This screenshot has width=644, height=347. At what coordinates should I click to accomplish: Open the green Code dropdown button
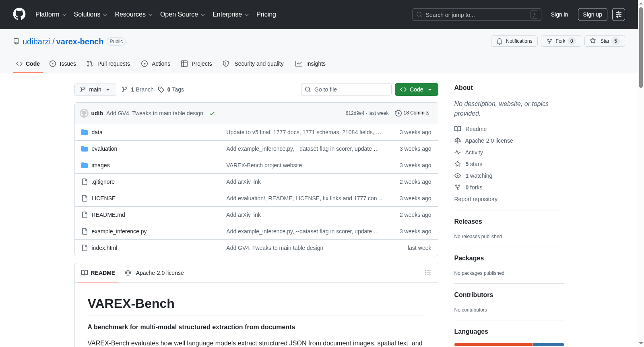point(417,89)
